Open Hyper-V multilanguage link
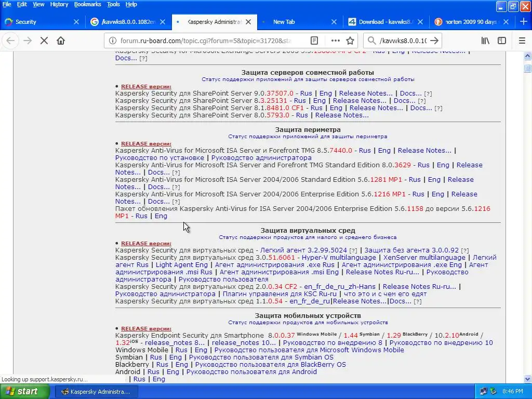Viewport: 532px width, 399px height. tap(339, 258)
